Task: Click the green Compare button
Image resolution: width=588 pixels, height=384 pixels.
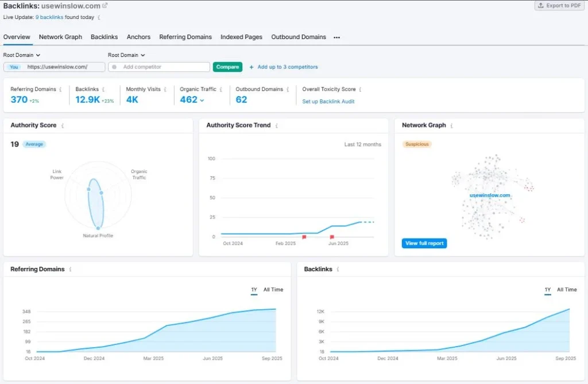Action: [227, 67]
